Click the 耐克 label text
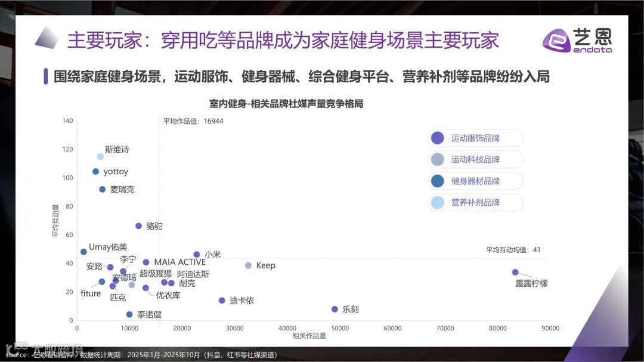The image size is (644, 362). click(x=187, y=283)
